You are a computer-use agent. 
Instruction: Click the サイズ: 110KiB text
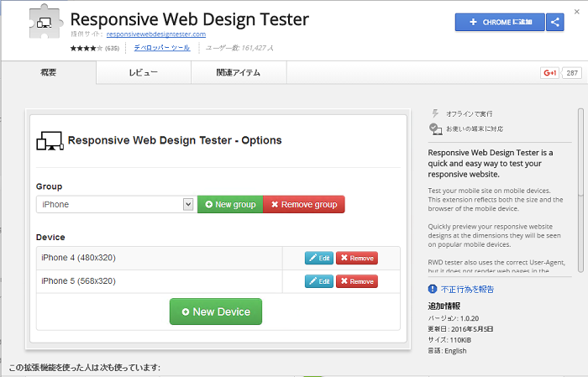[x=449, y=340]
